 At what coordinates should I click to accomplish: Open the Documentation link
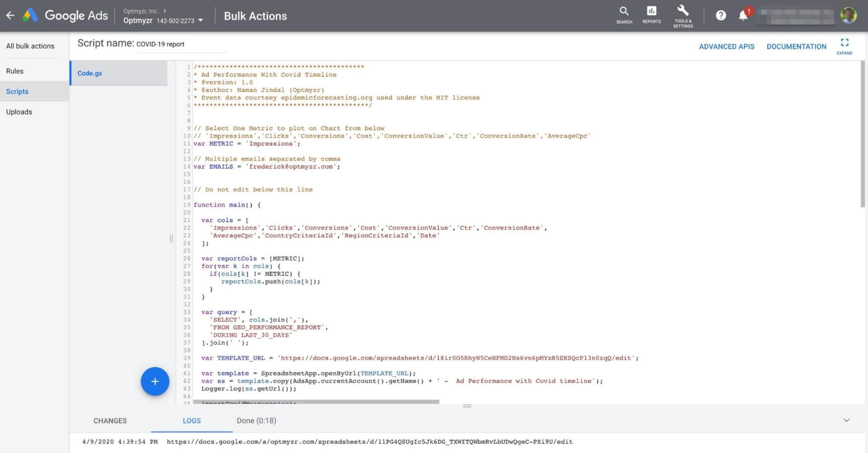coord(796,47)
